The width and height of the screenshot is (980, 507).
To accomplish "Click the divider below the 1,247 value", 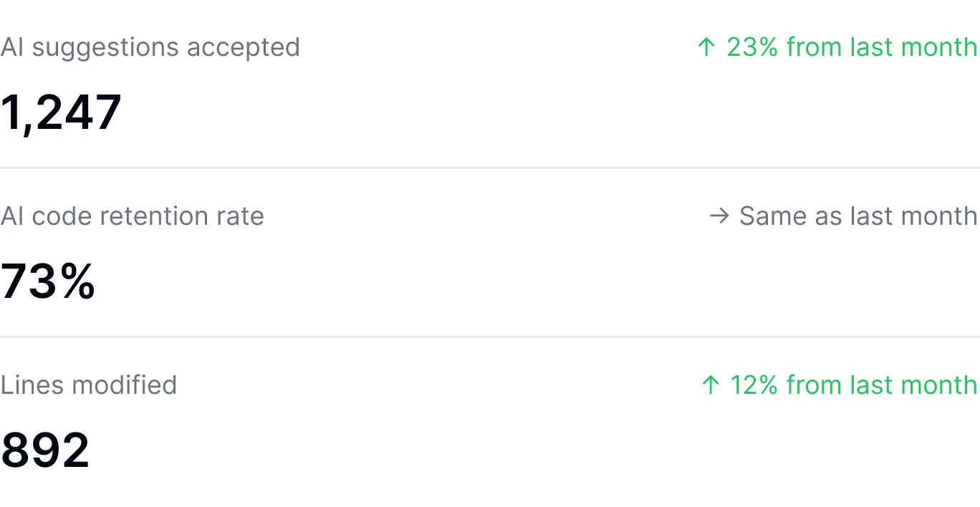I will click(490, 168).
